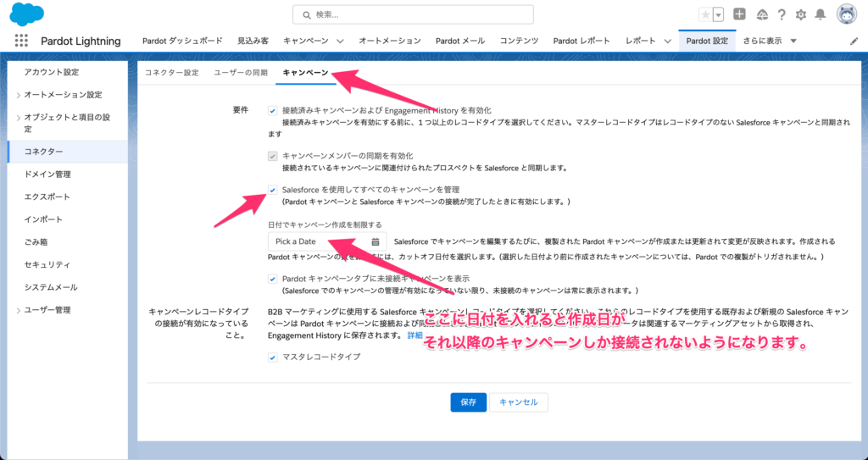
Task: Open the favorites list dropdown arrow
Action: pos(719,15)
